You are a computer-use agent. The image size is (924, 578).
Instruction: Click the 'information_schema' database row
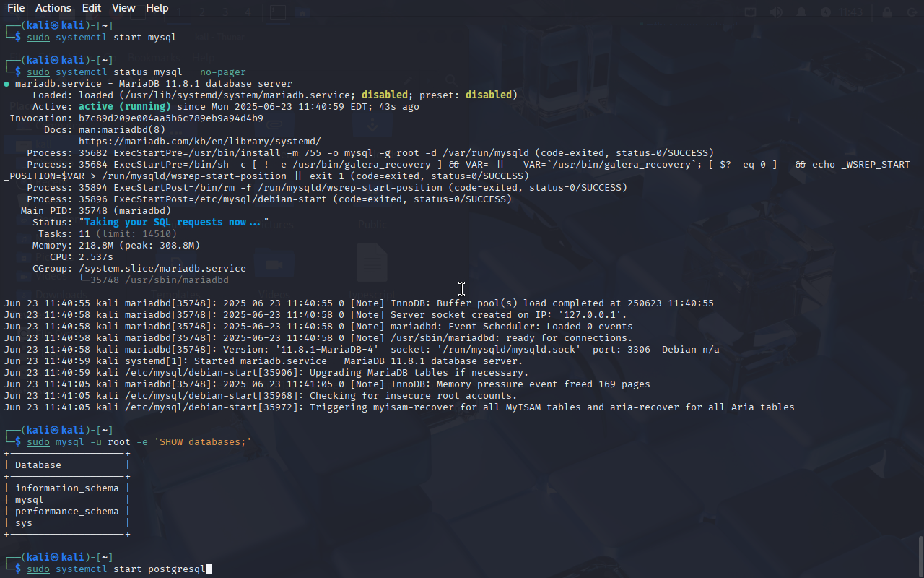(x=67, y=488)
